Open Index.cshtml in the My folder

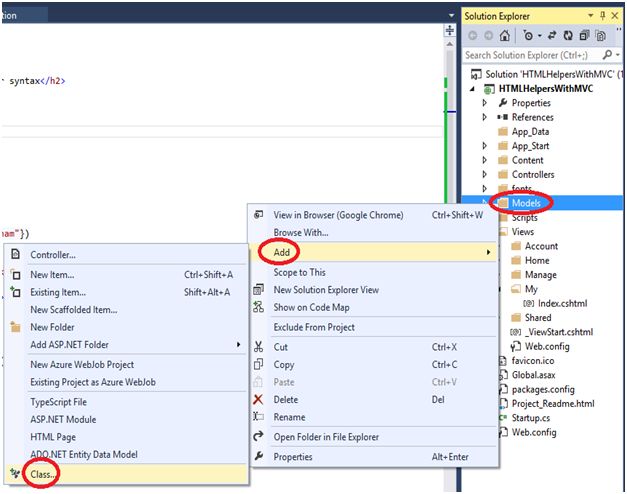[x=562, y=303]
